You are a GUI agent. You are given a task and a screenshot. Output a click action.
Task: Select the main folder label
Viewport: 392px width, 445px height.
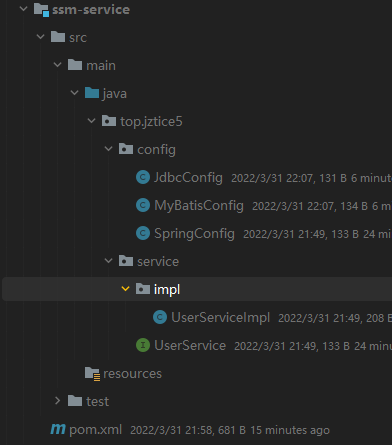(x=101, y=66)
